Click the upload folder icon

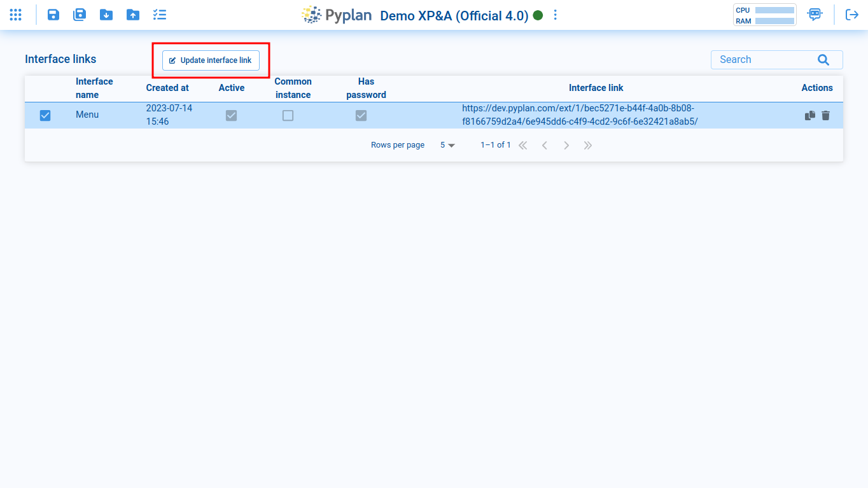(x=133, y=15)
